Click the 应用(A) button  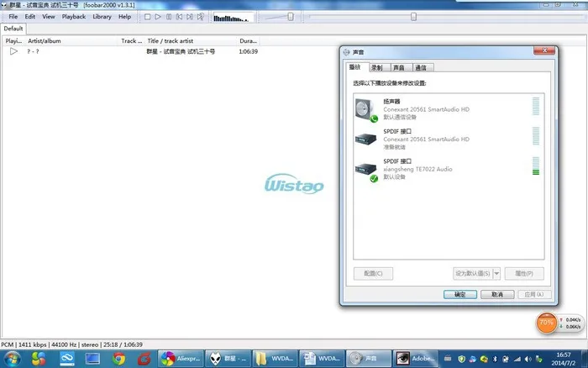(x=534, y=294)
